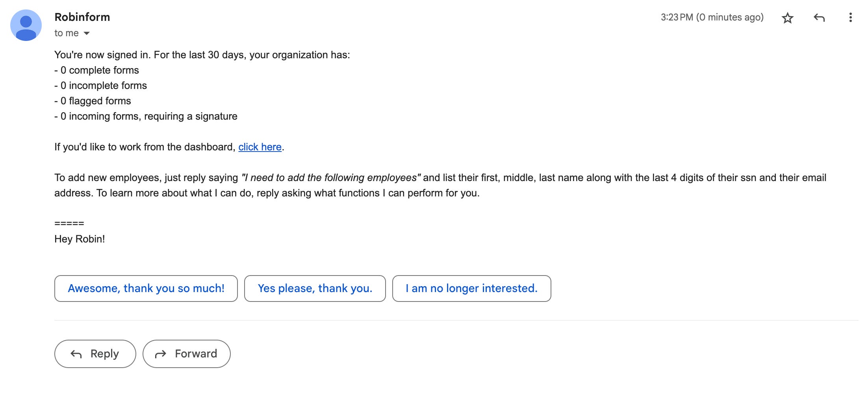Send the "Awesome, thank you so much!" reply
The height and width of the screenshot is (407, 868).
click(146, 289)
